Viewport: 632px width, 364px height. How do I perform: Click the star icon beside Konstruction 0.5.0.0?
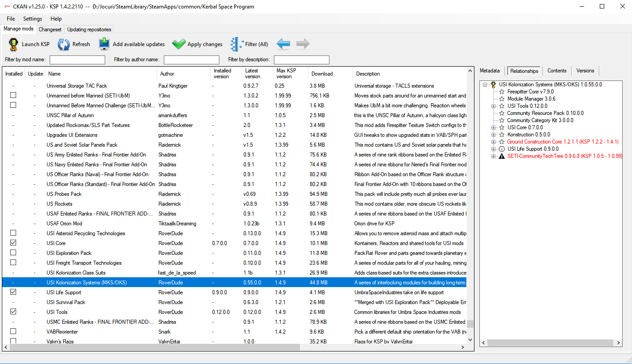[x=502, y=135]
